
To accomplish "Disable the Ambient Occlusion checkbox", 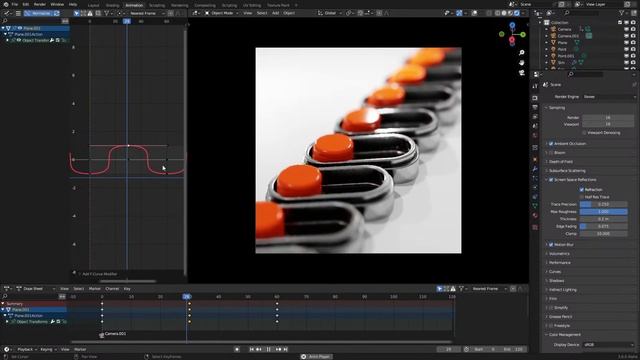I will [x=551, y=144].
